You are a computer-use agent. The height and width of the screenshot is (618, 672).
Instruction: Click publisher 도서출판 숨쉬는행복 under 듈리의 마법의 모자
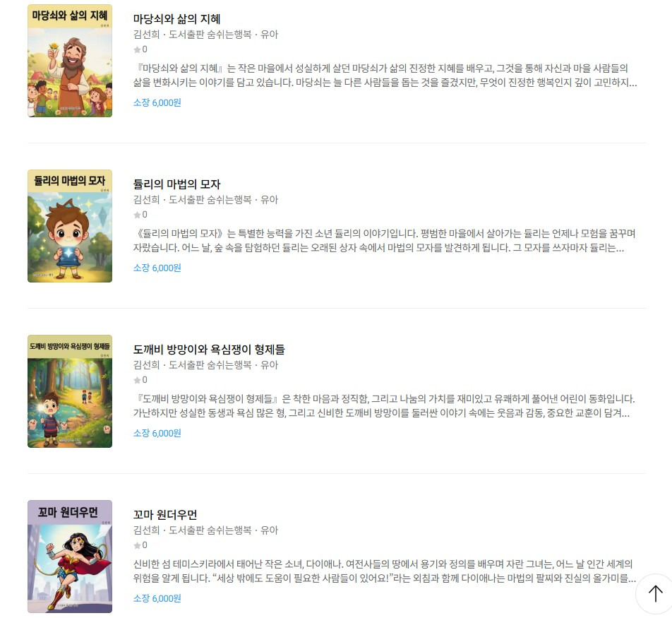pyautogui.click(x=210, y=200)
